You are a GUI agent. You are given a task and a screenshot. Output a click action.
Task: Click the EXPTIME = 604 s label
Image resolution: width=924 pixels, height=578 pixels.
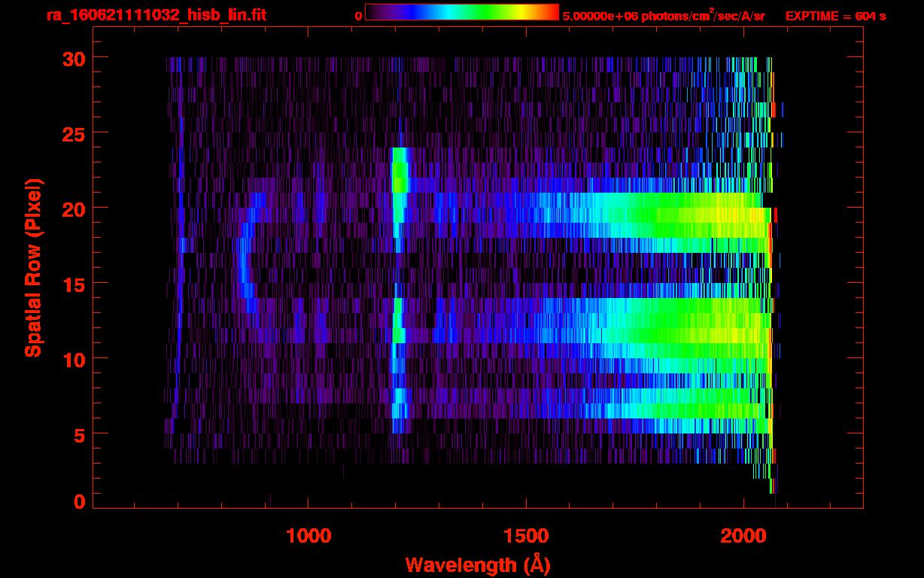835,16
